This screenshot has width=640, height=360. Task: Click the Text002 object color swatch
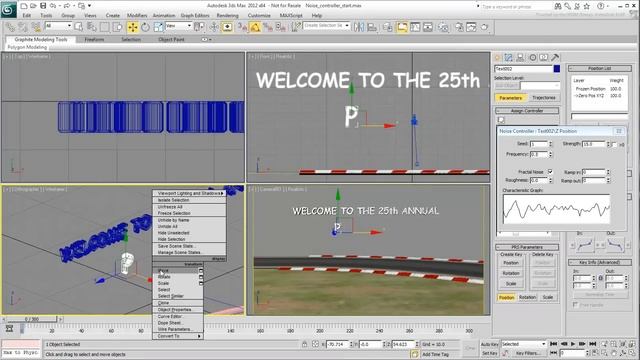(x=556, y=69)
